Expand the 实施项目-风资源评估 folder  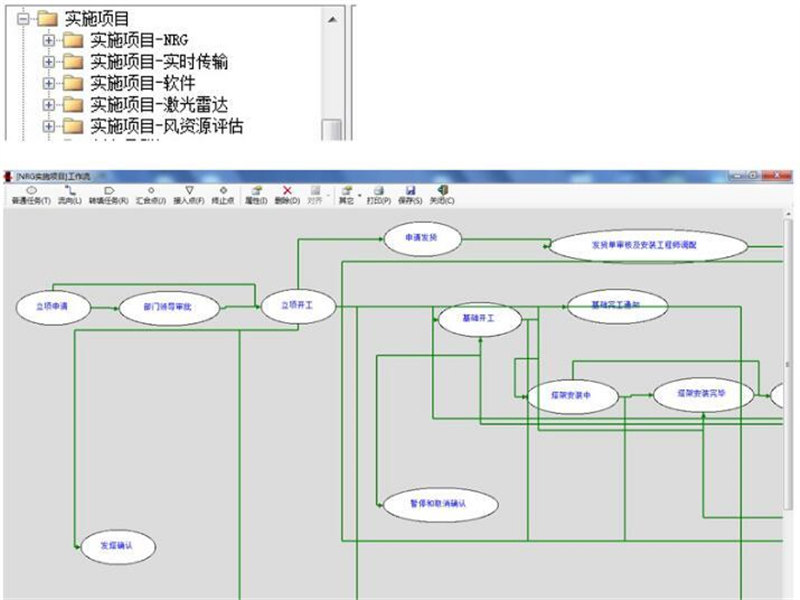(48, 126)
